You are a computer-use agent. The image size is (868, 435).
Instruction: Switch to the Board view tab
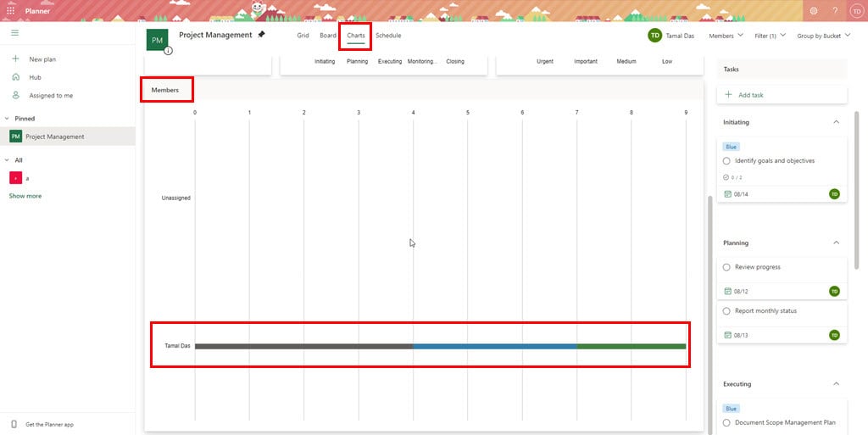[x=328, y=36]
